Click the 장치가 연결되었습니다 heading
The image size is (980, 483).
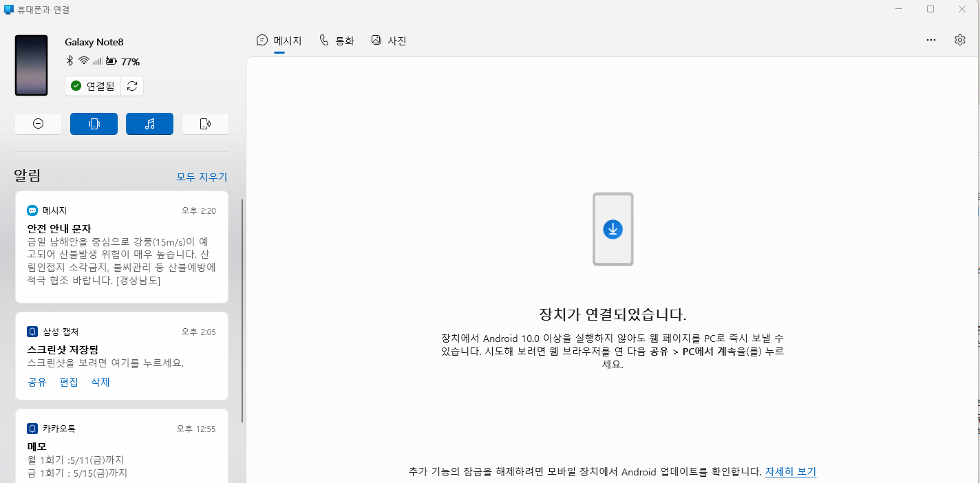(x=612, y=315)
